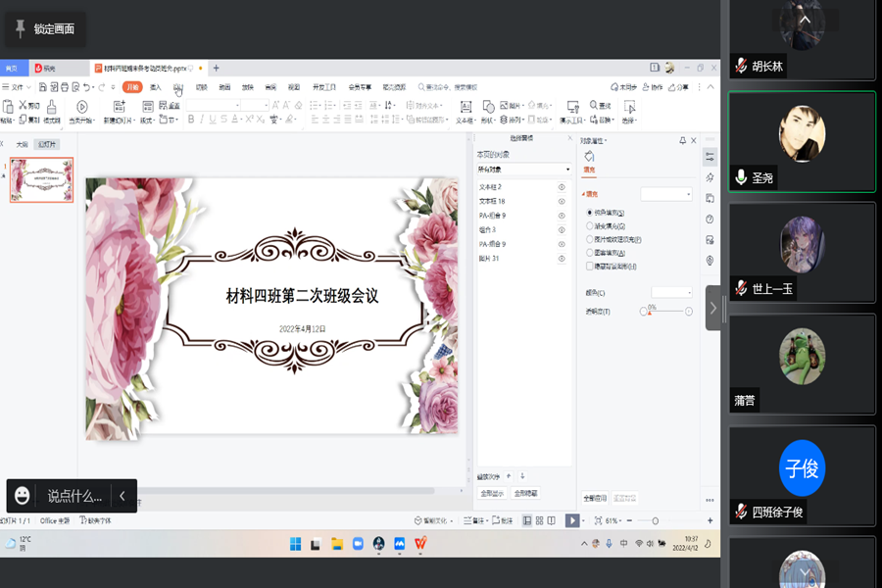Click the transparency slider handle
882x588 pixels.
click(x=648, y=312)
